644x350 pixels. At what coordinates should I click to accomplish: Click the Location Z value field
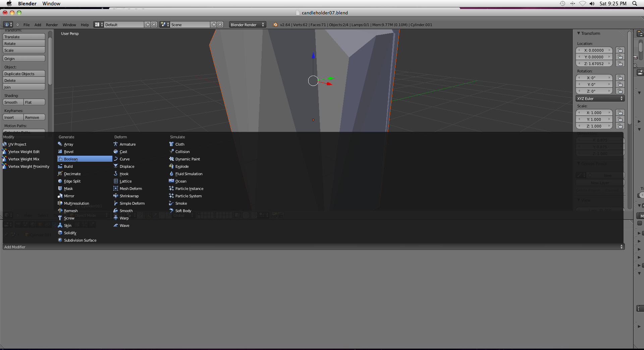(x=594, y=64)
